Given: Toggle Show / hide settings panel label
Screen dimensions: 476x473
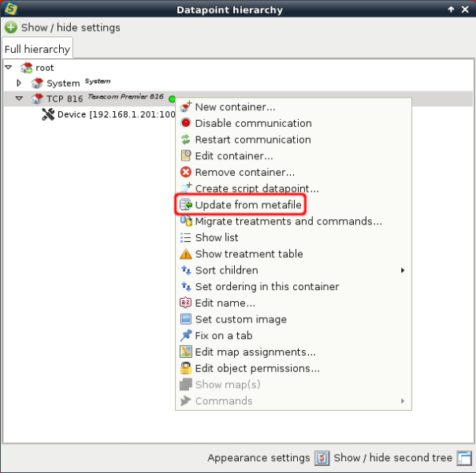Looking at the screenshot, I should [70, 28].
